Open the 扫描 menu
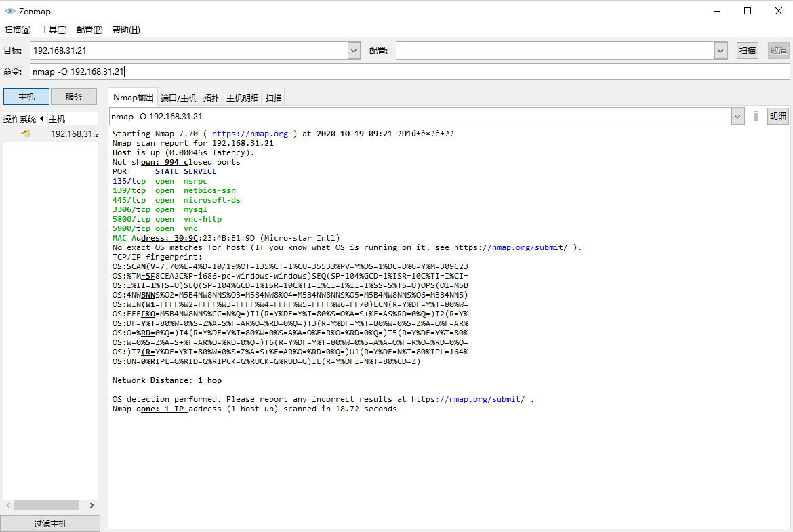 tap(18, 30)
